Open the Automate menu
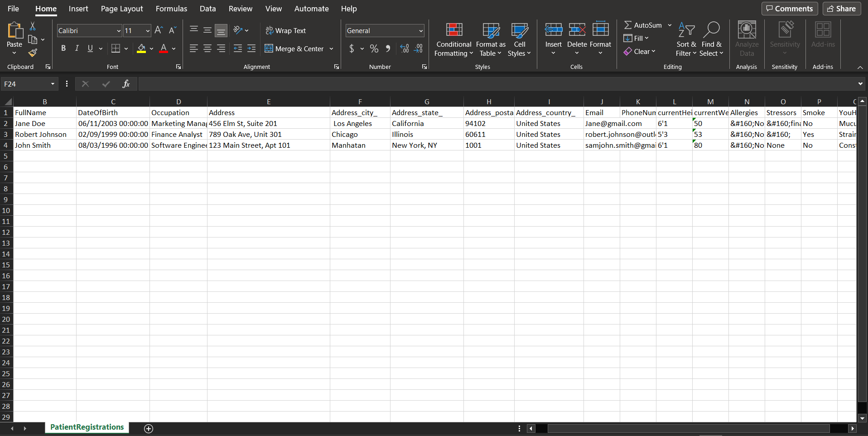This screenshot has height=436, width=868. [311, 9]
